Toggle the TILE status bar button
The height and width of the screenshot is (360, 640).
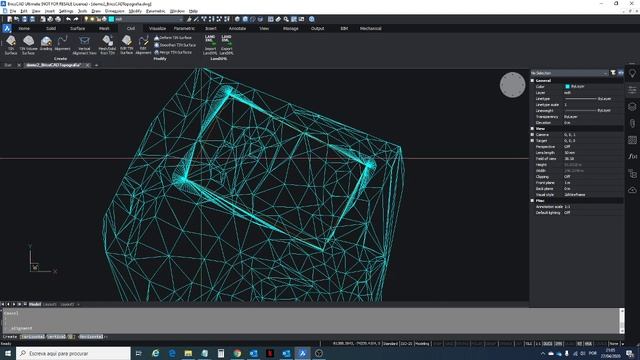529,344
